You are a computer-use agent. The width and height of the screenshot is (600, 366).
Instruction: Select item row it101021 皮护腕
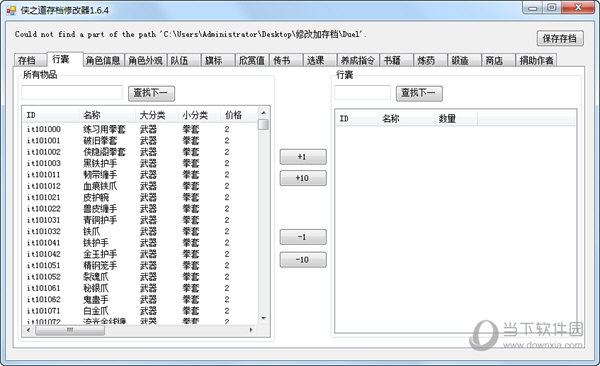pos(140,197)
